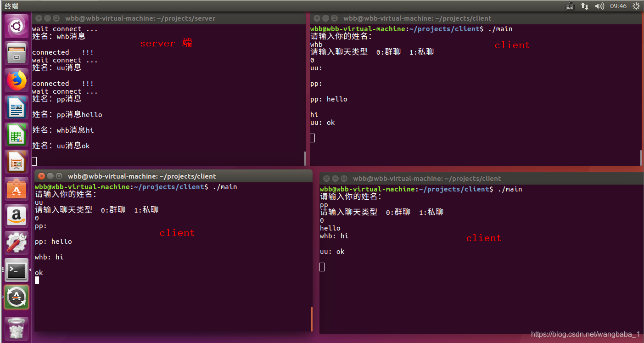Click the server terminal scrollbar handle
The width and height of the screenshot is (644, 343).
pos(305,158)
